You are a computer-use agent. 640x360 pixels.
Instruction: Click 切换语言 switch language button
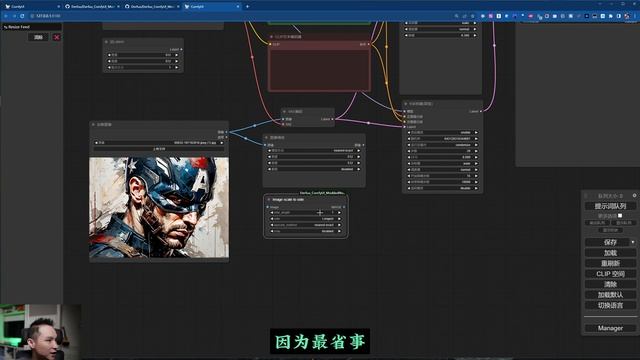pos(610,305)
